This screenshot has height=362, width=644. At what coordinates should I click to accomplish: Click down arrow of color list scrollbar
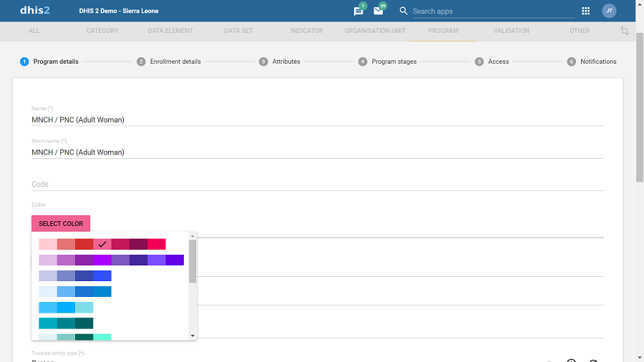coord(192,336)
